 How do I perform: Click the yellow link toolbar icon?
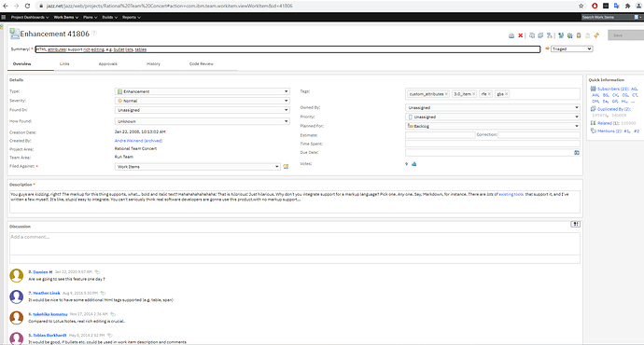596,35
